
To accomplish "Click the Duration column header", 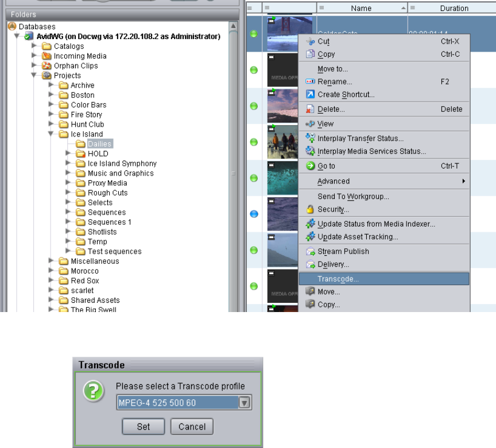I will click(452, 8).
